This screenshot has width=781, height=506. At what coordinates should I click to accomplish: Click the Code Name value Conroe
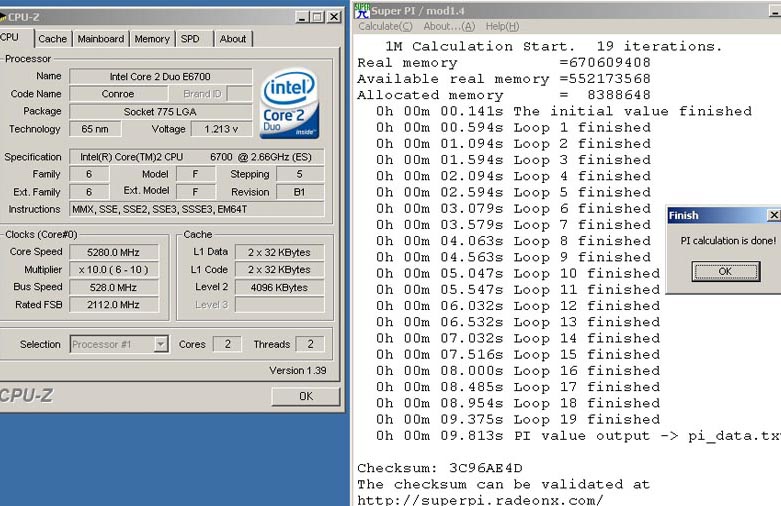118,94
